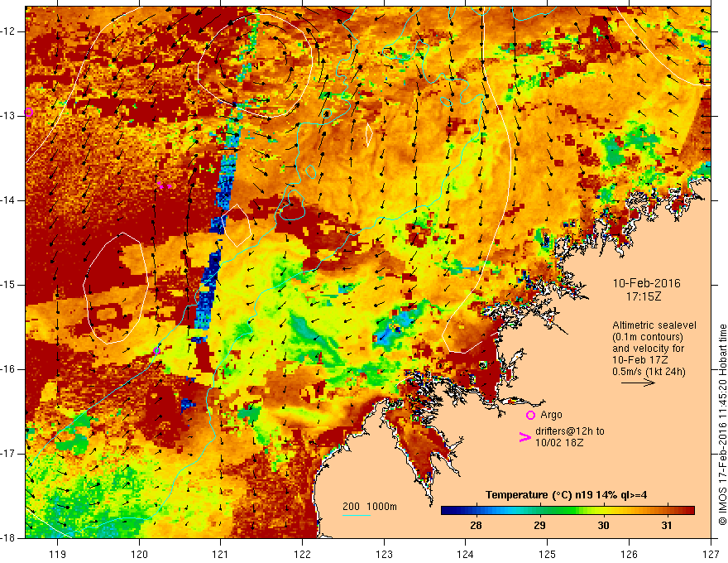Click the small white diamond contour near 14.3S 121.2E
This screenshot has height=563, width=728.
pyautogui.click(x=237, y=225)
